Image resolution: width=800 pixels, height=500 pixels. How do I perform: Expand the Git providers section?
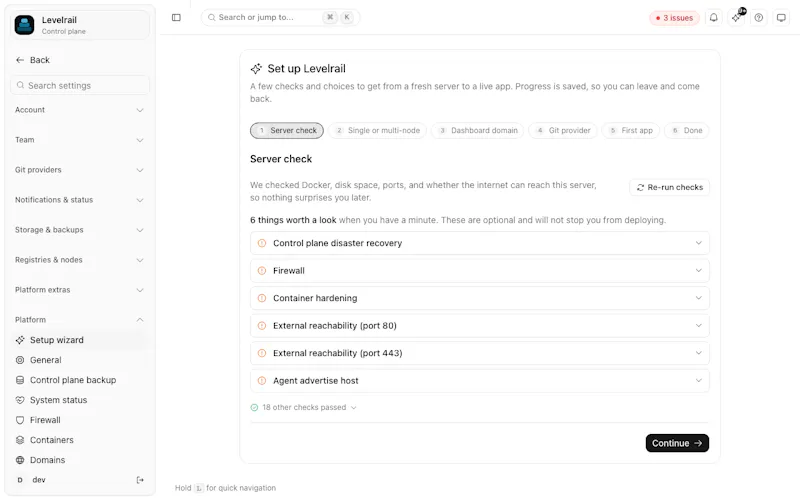pos(79,170)
